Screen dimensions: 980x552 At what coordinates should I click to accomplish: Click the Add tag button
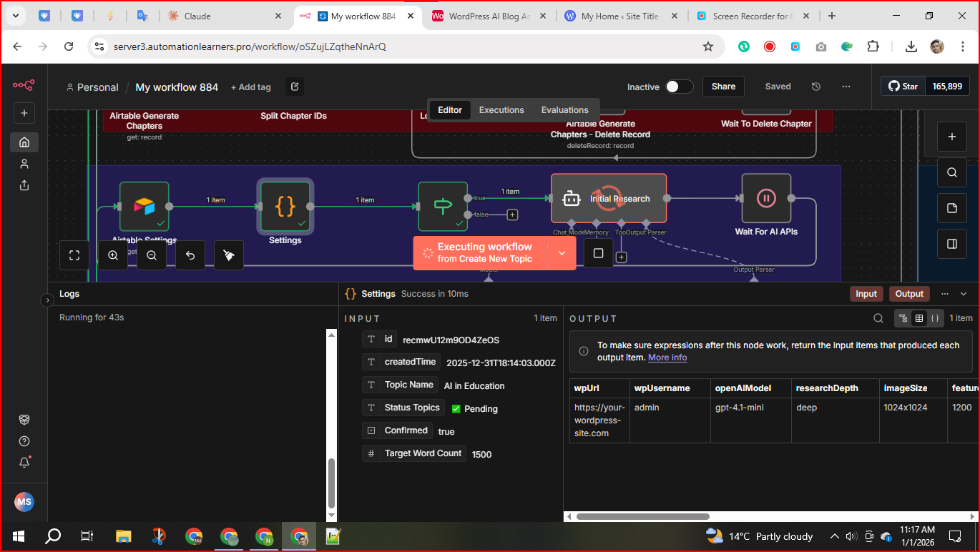(x=251, y=87)
